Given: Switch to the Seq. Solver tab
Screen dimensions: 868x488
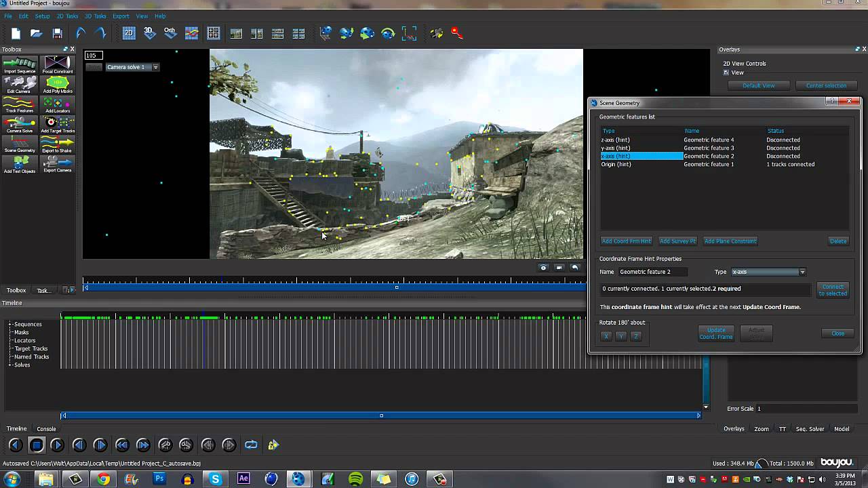Looking at the screenshot, I should (x=810, y=428).
